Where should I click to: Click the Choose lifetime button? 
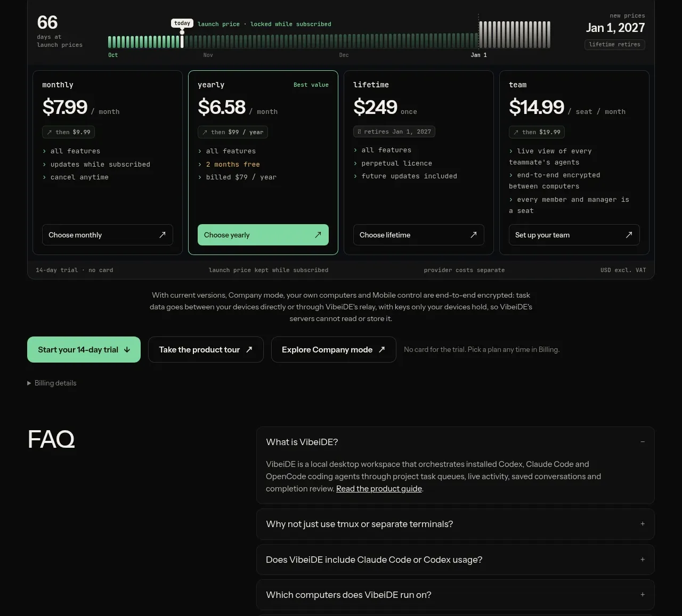pos(419,235)
